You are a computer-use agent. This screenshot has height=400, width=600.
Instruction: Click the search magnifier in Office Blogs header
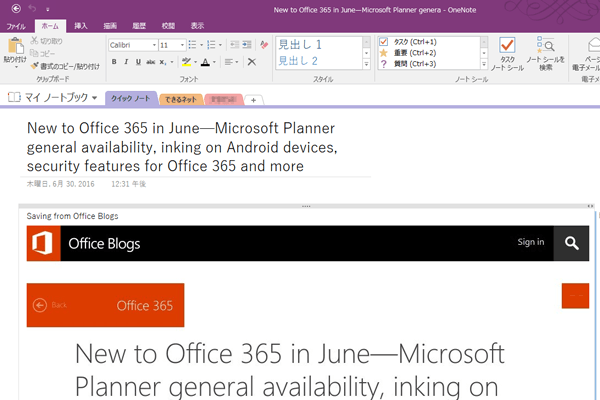[x=571, y=243]
